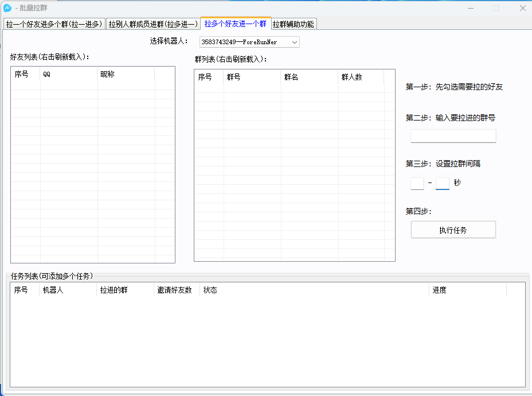Open the 拉群辅助功能 tab
Viewport: 532px width, 396px height.
[293, 24]
